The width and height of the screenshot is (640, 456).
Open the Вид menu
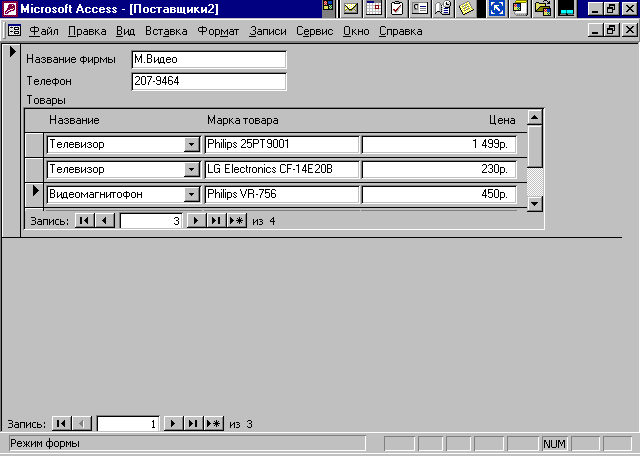click(125, 31)
